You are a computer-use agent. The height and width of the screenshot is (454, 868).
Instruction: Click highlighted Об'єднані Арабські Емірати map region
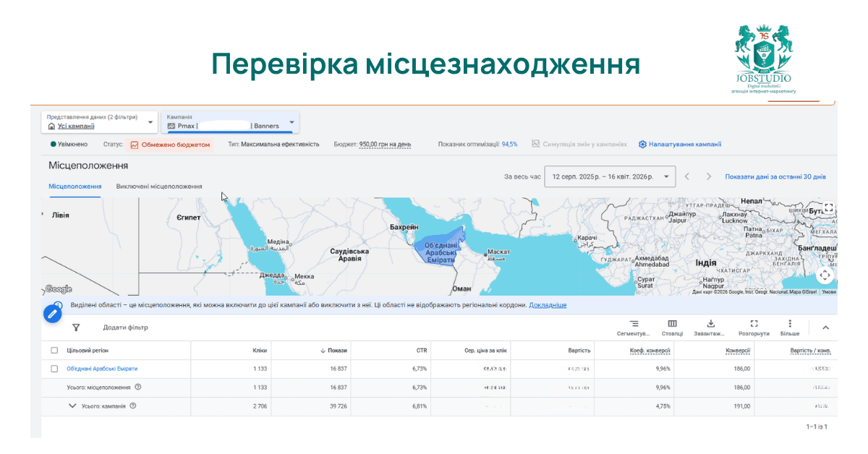point(438,249)
